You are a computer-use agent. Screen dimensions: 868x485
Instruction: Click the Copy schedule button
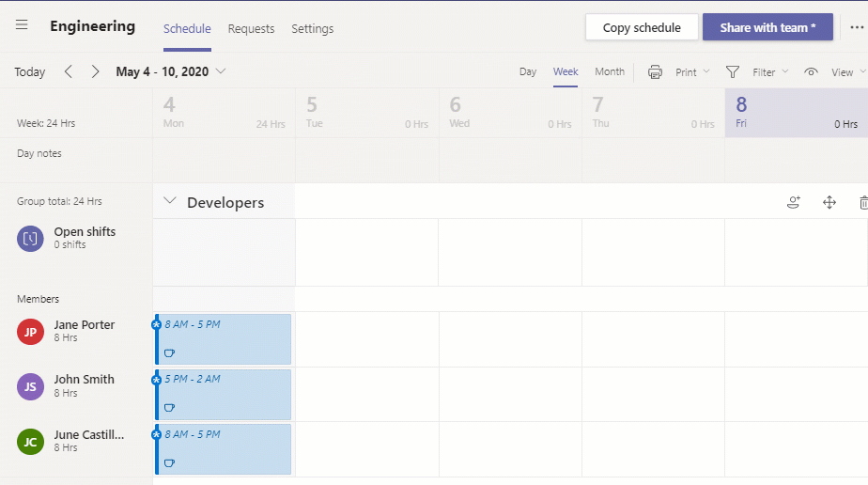(x=642, y=27)
